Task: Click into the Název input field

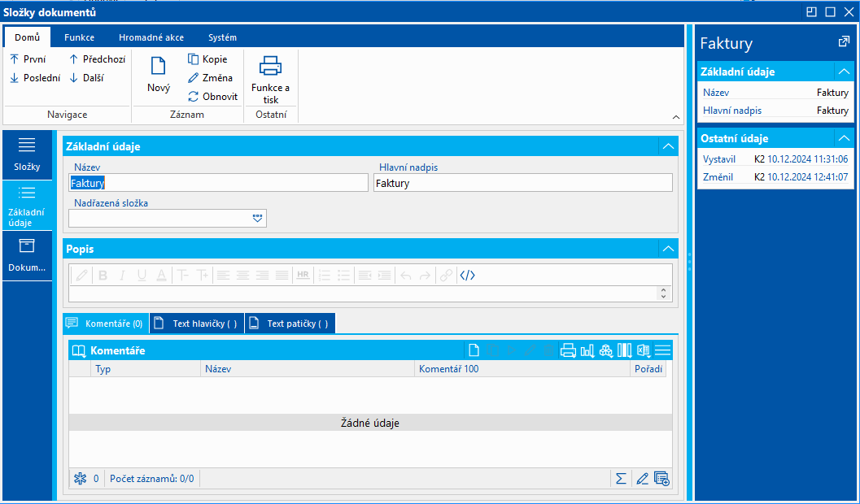Action: [x=218, y=183]
